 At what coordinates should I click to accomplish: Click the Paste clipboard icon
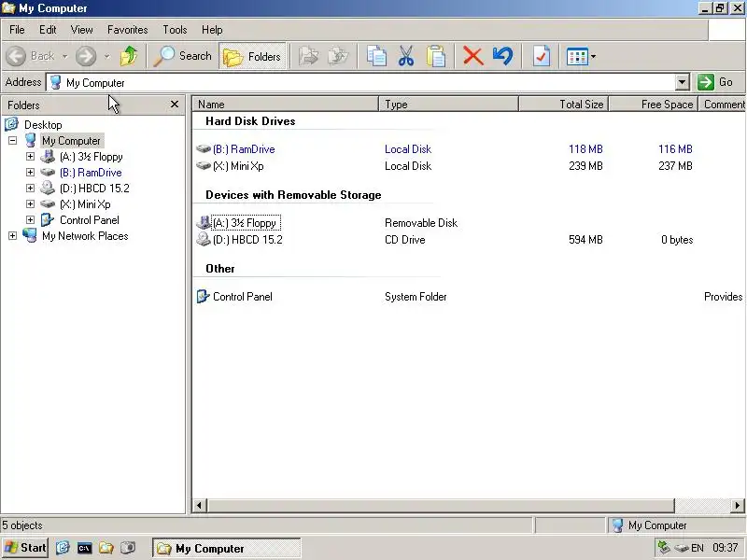pos(435,56)
